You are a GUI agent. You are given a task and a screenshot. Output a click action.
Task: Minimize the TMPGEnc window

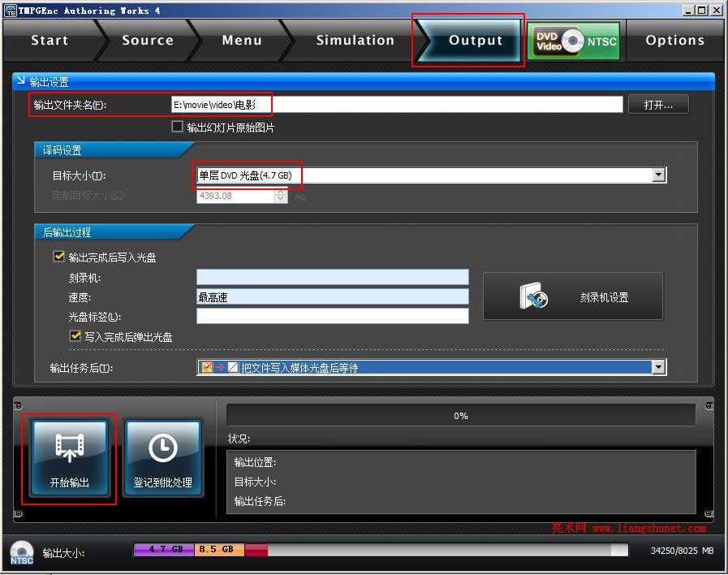pos(688,10)
